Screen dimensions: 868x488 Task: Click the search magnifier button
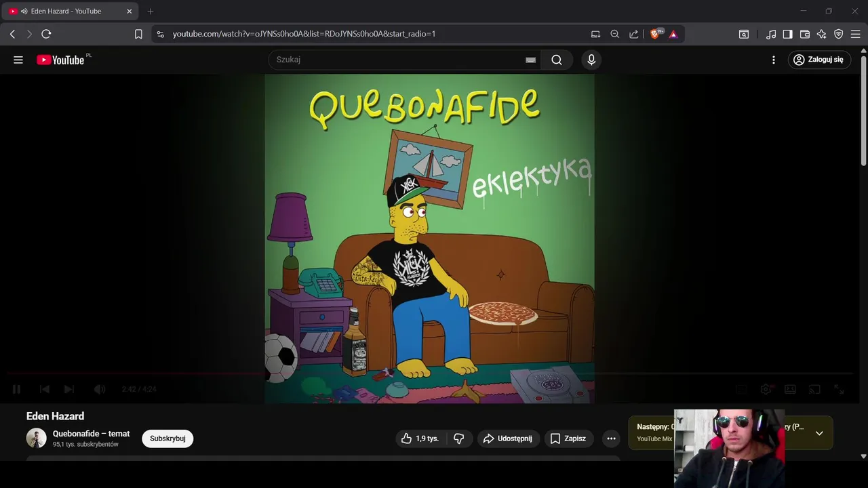pos(557,60)
